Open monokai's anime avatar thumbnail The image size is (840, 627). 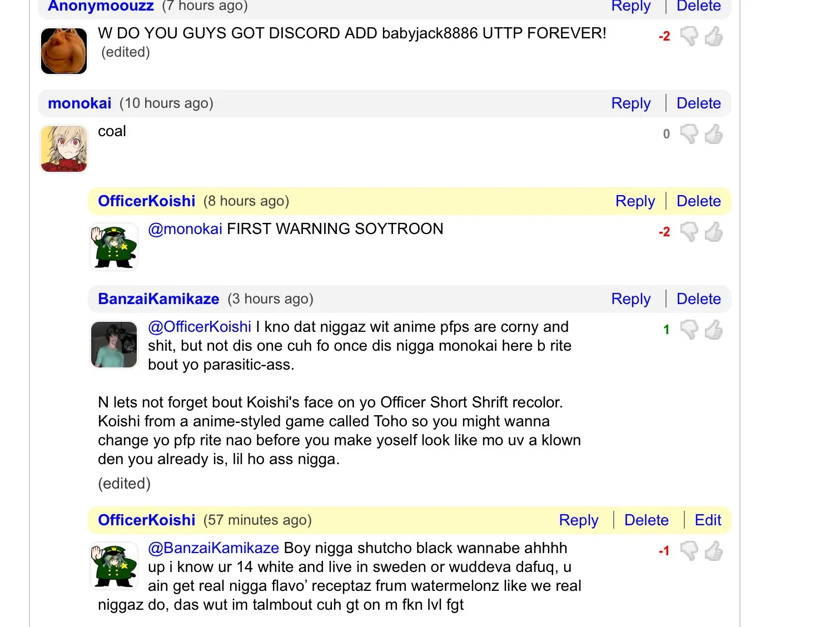64,149
